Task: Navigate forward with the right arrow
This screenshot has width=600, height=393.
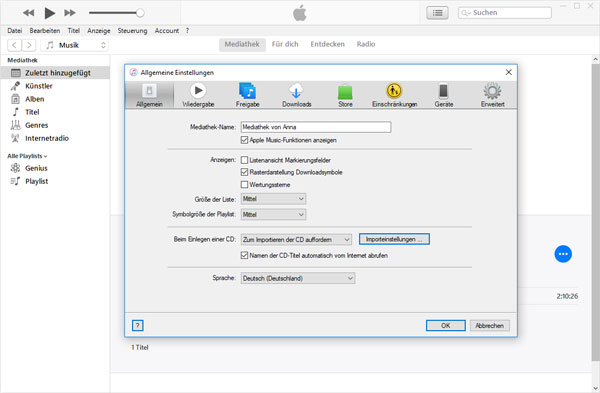Action: point(29,45)
